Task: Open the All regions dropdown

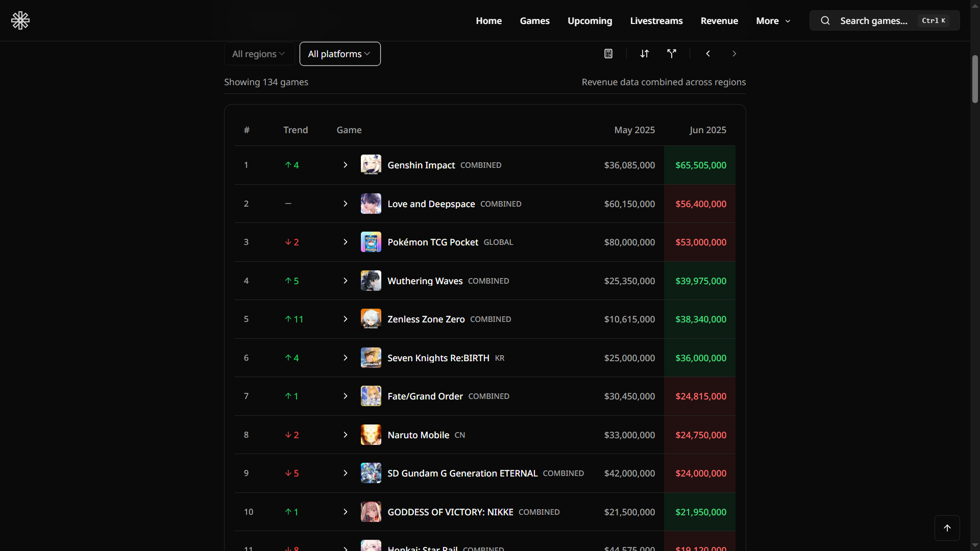Action: 258,54
